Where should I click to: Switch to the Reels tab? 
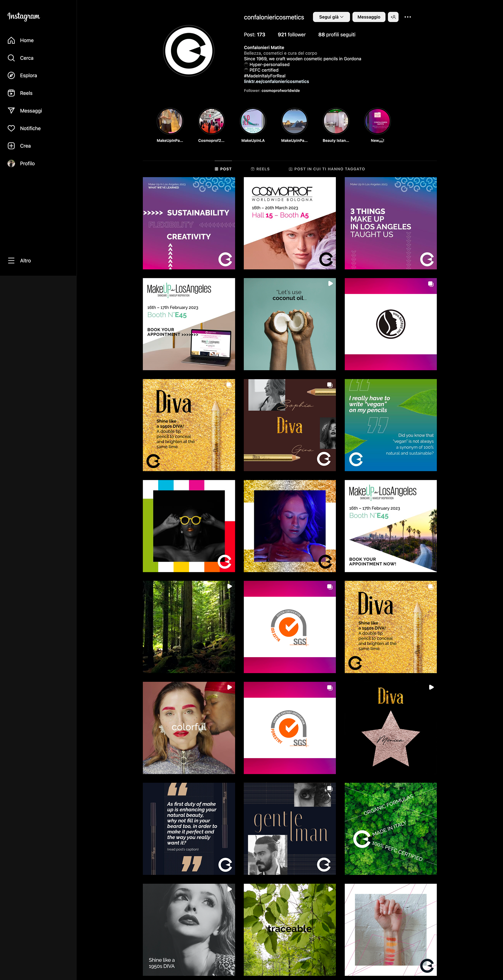point(260,169)
